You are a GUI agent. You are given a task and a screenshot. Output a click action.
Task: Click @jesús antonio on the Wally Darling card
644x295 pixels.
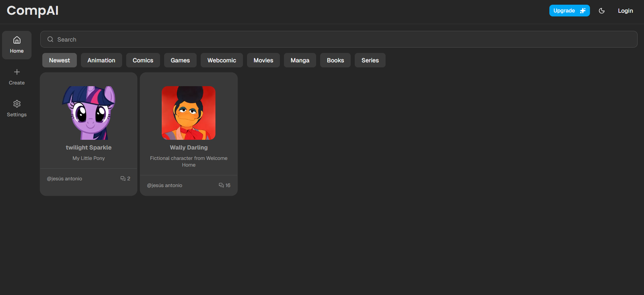point(164,185)
